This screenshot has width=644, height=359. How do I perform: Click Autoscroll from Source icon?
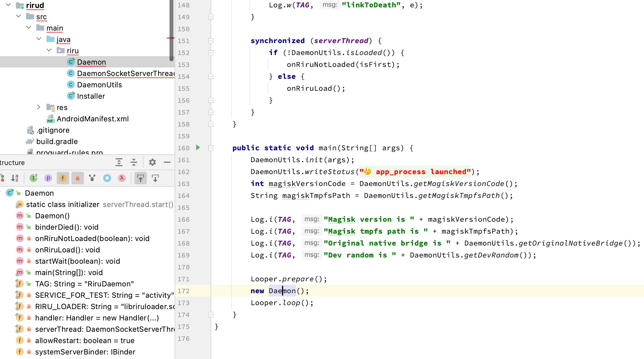[155, 178]
